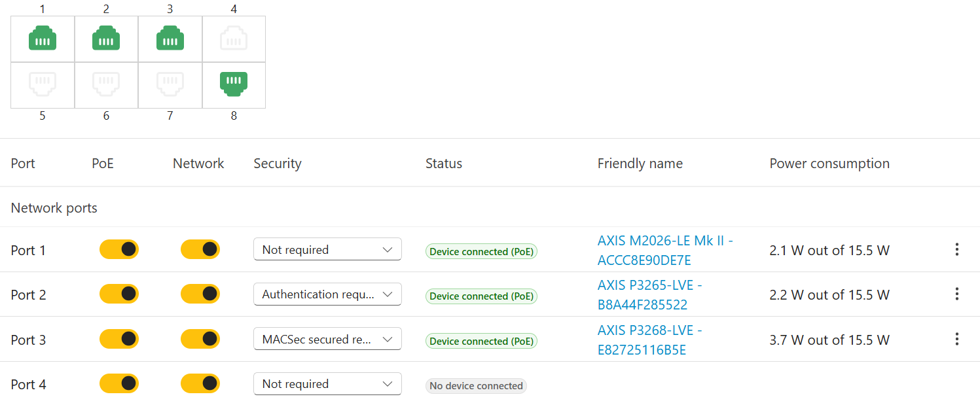The image size is (980, 403).
Task: Click the Network ports section label
Action: coord(54,208)
